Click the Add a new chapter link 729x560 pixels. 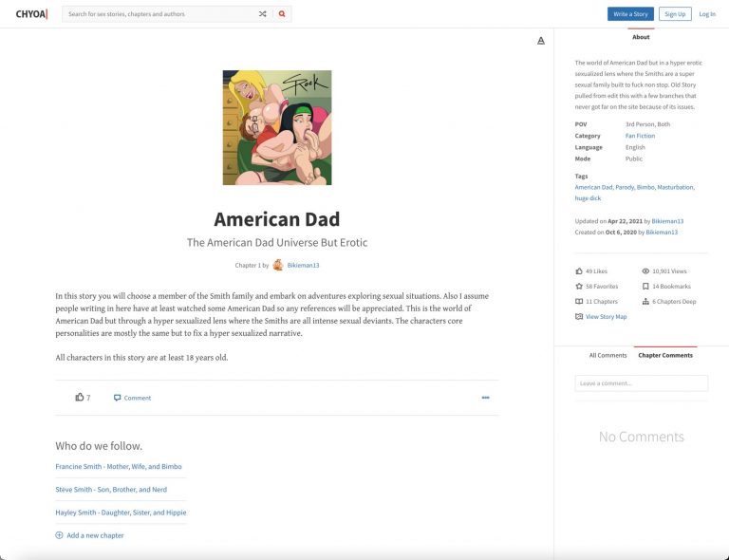coord(95,535)
